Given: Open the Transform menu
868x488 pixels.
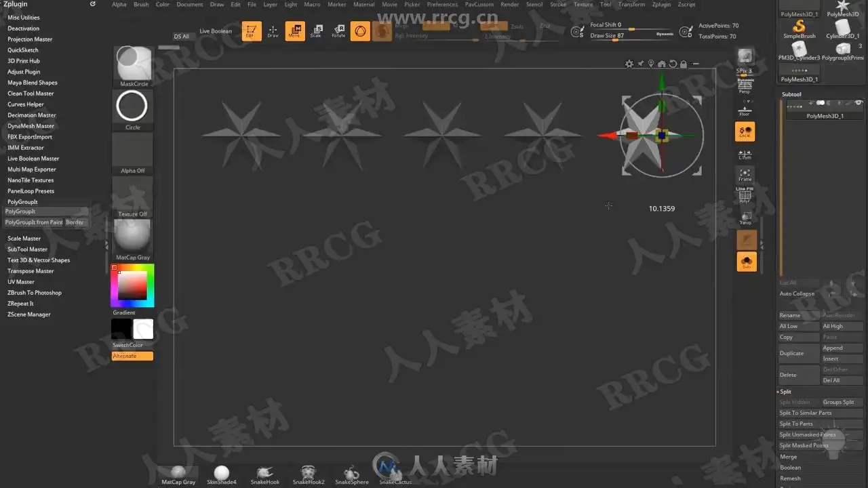Looking at the screenshot, I should click(x=631, y=5).
